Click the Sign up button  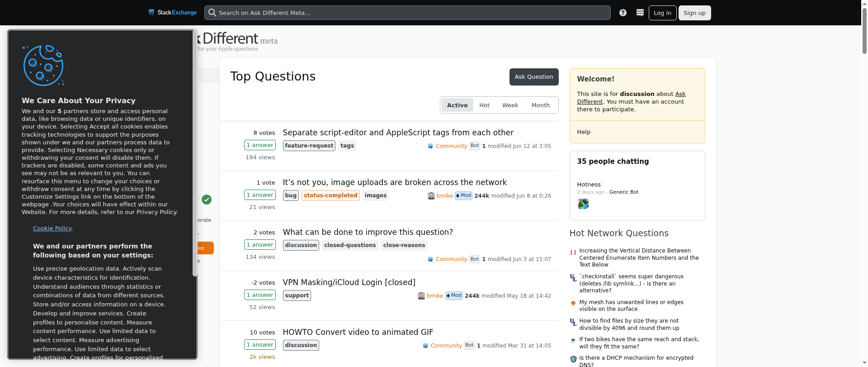(694, 13)
